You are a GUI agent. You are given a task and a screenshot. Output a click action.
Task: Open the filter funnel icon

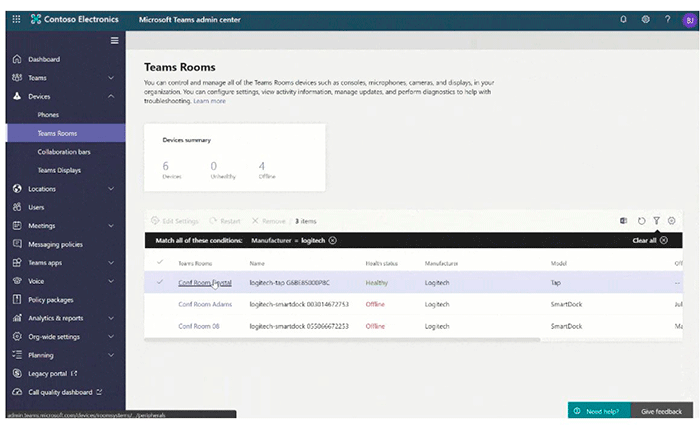tap(657, 221)
